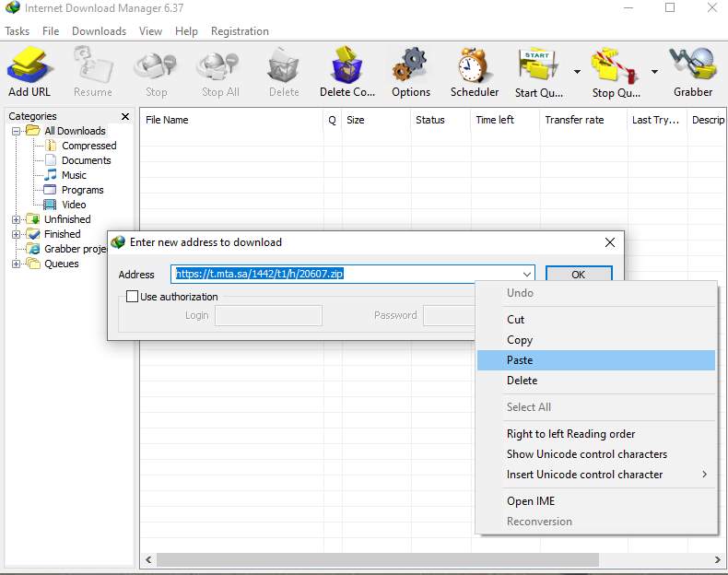Screen dimensions: 728x575
Task: Open the Address field dropdown arrow
Action: click(526, 275)
